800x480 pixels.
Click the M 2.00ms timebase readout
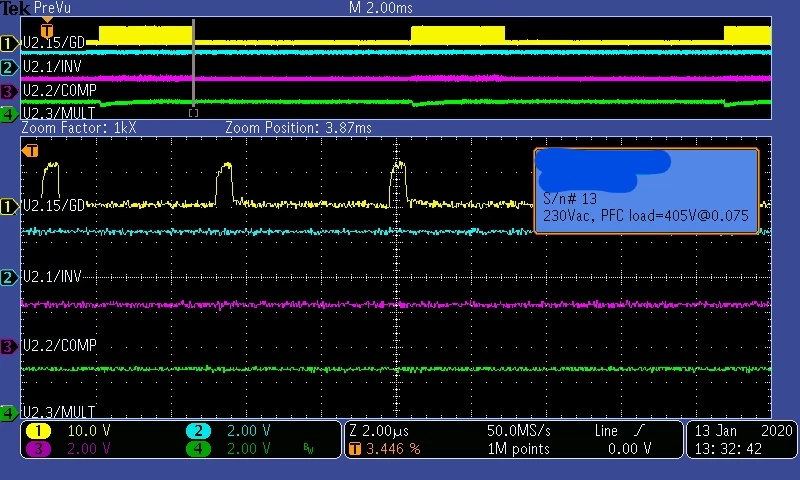[381, 8]
